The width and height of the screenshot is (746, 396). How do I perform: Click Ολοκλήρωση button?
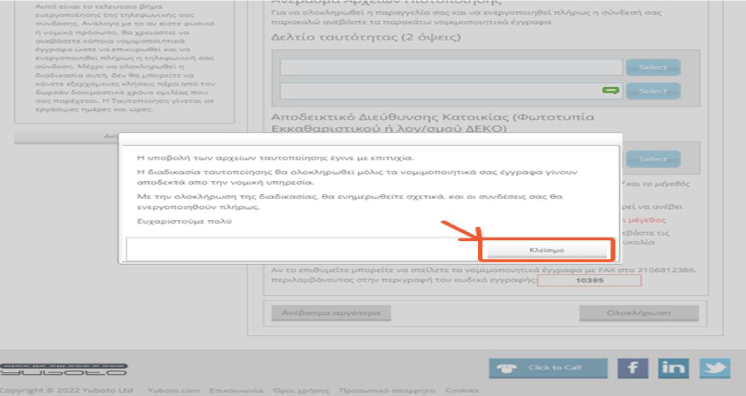point(639,313)
